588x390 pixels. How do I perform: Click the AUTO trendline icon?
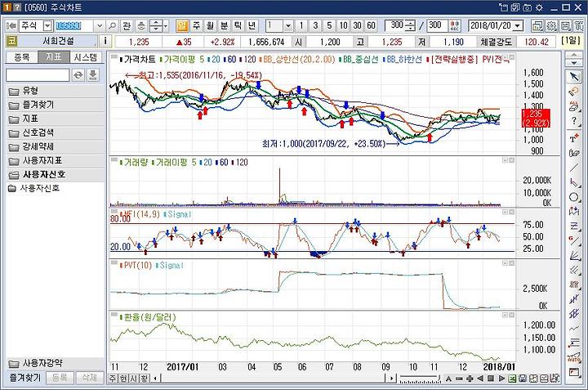(x=574, y=358)
